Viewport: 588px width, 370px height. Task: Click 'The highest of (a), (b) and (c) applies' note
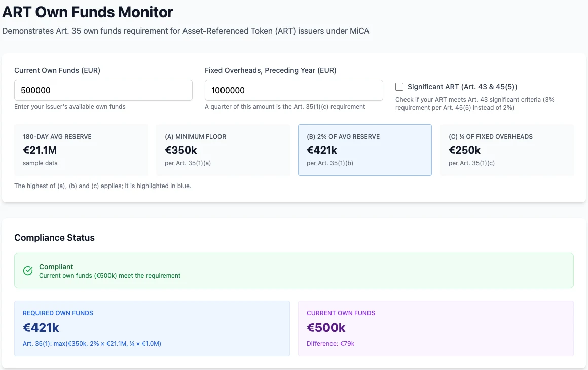(x=103, y=186)
